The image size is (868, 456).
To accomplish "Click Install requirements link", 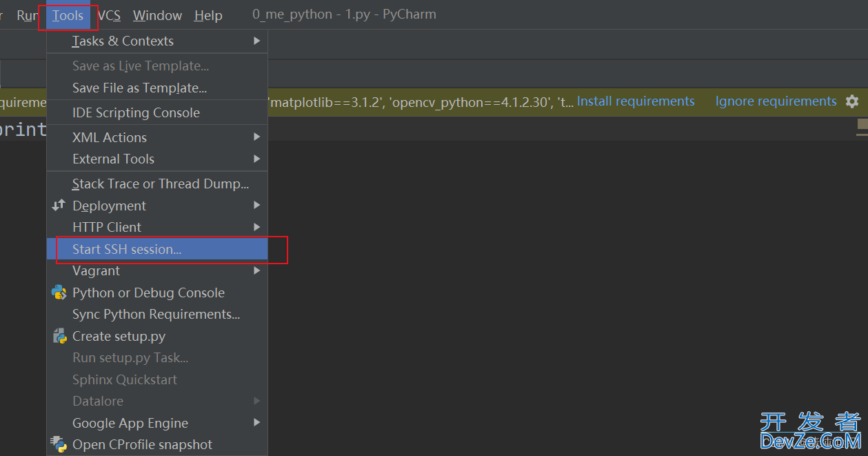I will 636,101.
